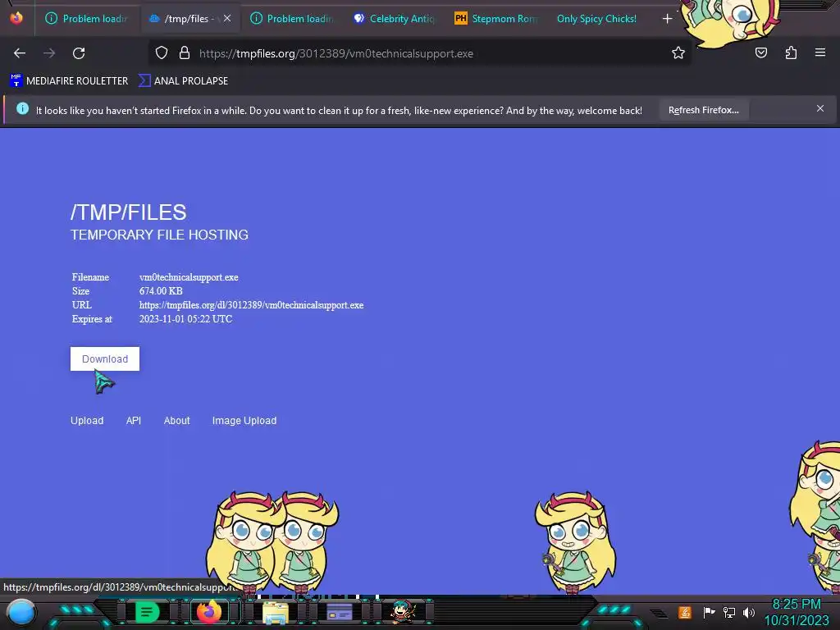
Task: Click the forward navigation arrow
Action: [49, 53]
